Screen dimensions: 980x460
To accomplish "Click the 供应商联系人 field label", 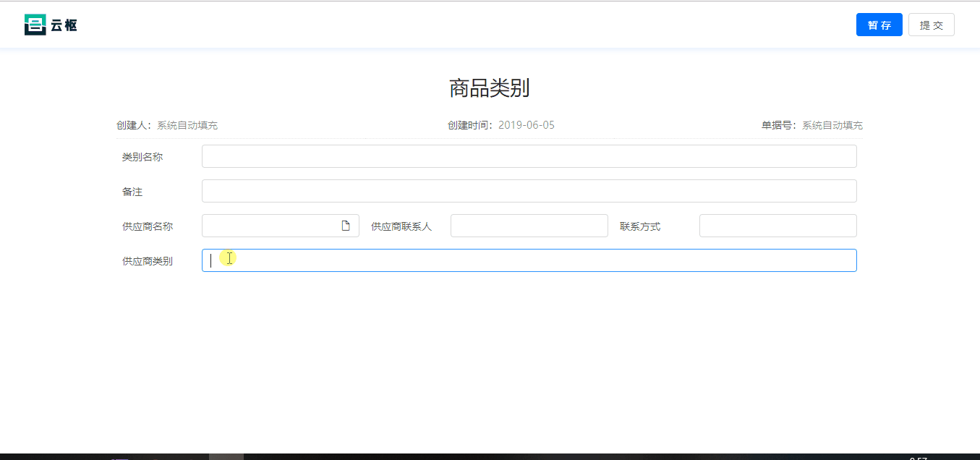I will coord(401,226).
